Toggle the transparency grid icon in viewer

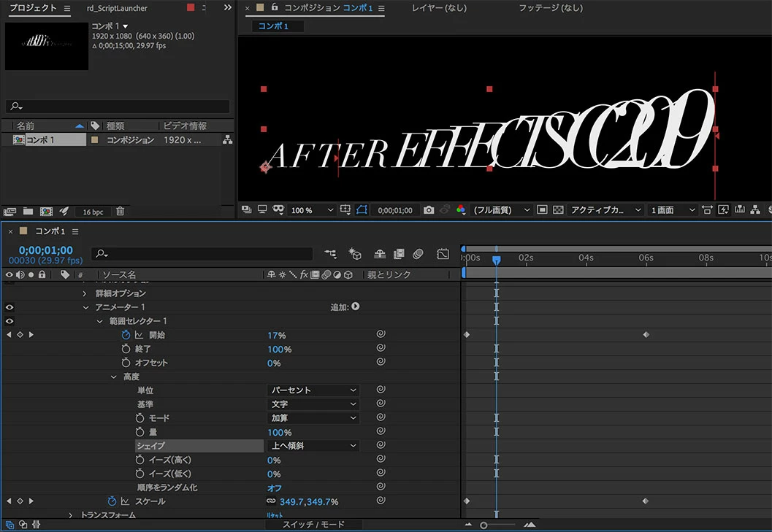click(558, 210)
